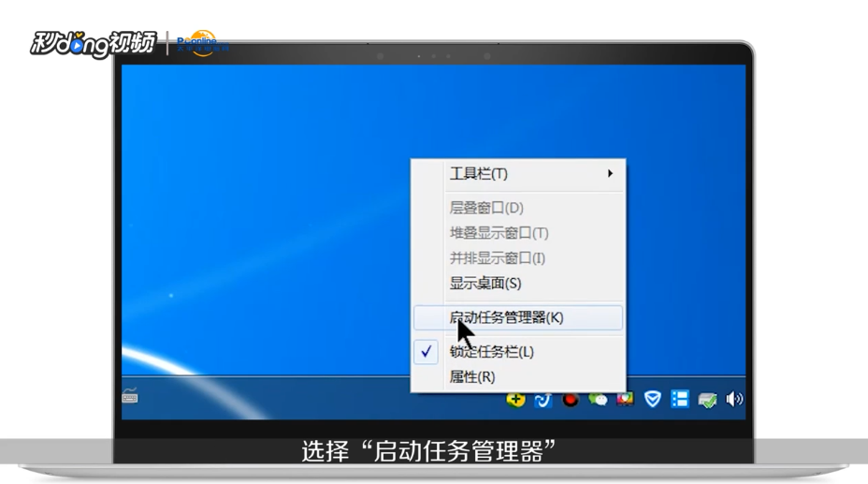Open the blue shield security tray icon

[653, 399]
